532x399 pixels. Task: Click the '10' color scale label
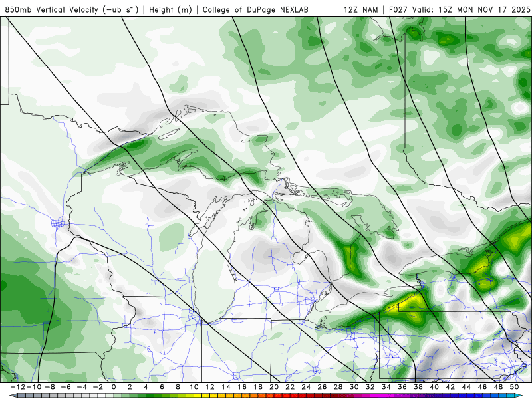pos(194,387)
